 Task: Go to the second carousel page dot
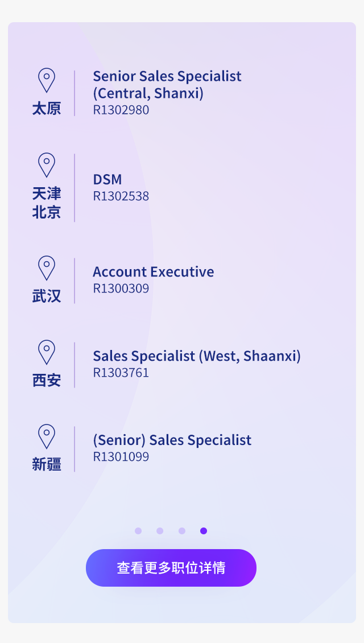pyautogui.click(x=160, y=531)
